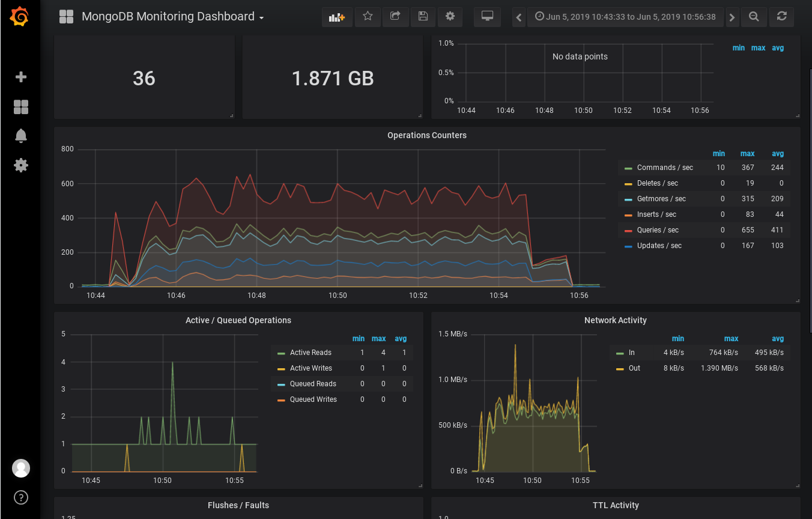Sort Active / Queued legend by max
This screenshot has width=812, height=519.
pyautogui.click(x=378, y=339)
